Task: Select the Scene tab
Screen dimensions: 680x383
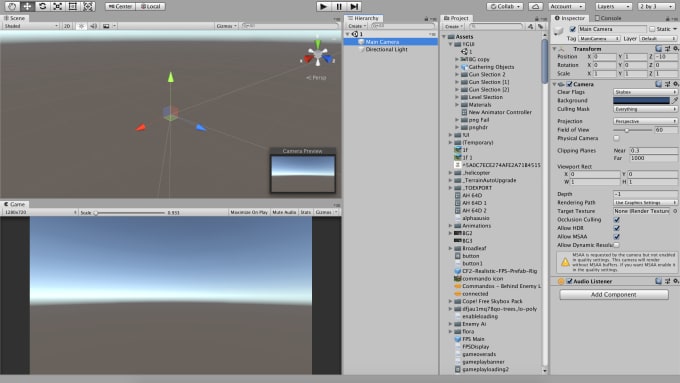Action: [14, 18]
